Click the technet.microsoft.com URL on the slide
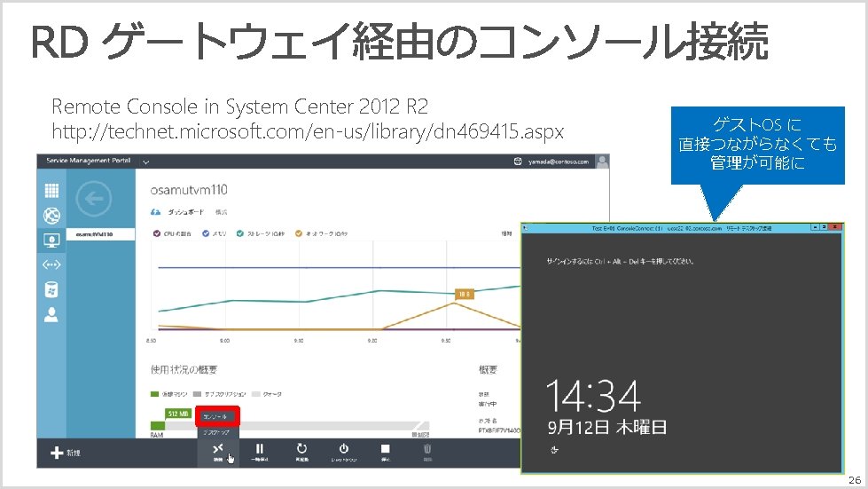 (308, 132)
